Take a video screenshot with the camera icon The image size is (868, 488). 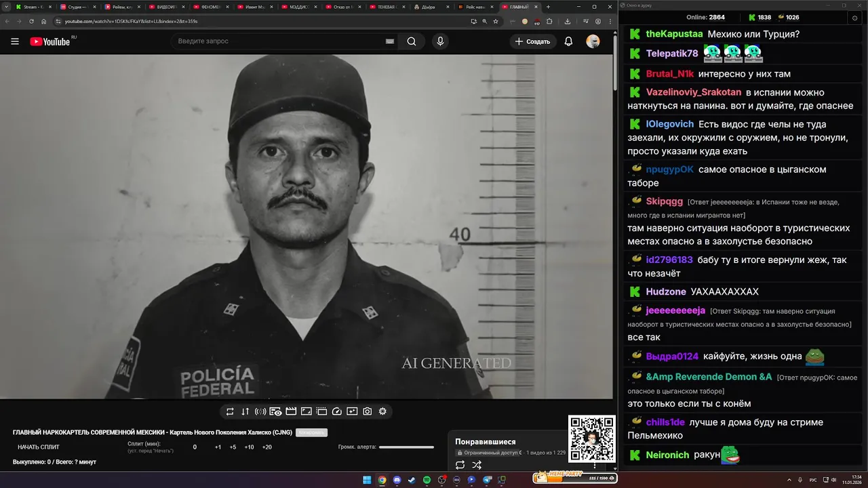coord(368,411)
